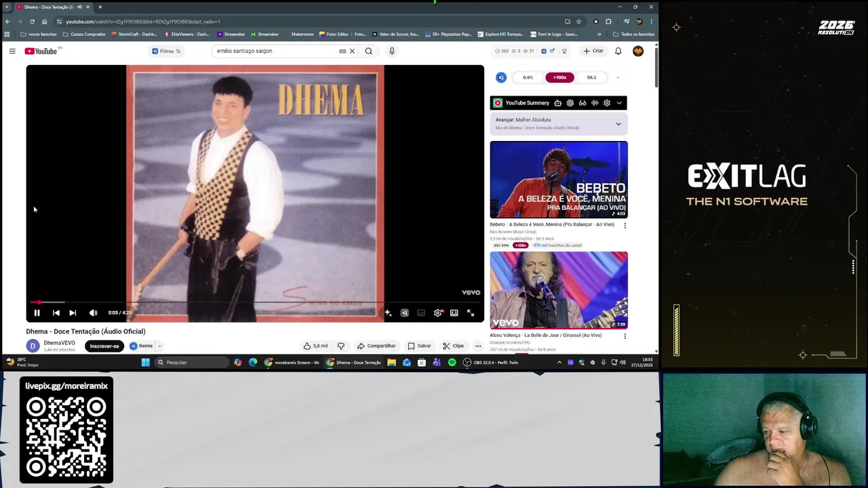The image size is (868, 488).
Task: Click the Compartilhar button
Action: click(x=376, y=346)
